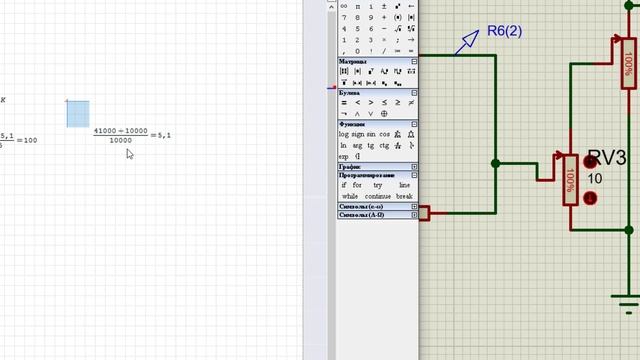Insert the pi constant
The width and height of the screenshot is (640, 360).
click(358, 7)
